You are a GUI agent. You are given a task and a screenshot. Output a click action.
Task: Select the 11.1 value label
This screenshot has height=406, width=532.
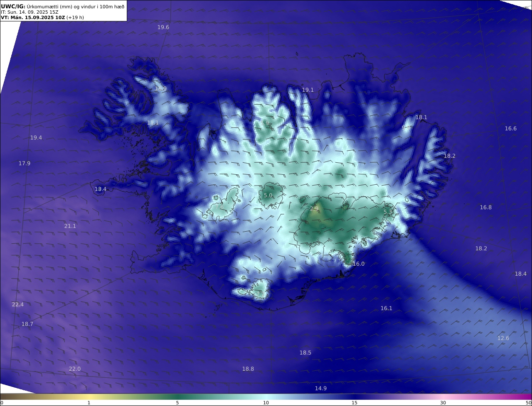pyautogui.click(x=153, y=123)
